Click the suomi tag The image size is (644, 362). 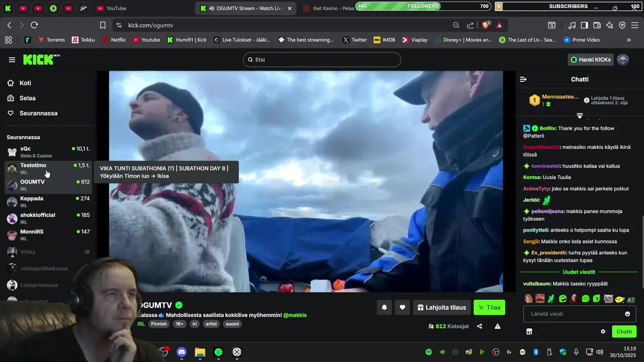[232, 324]
